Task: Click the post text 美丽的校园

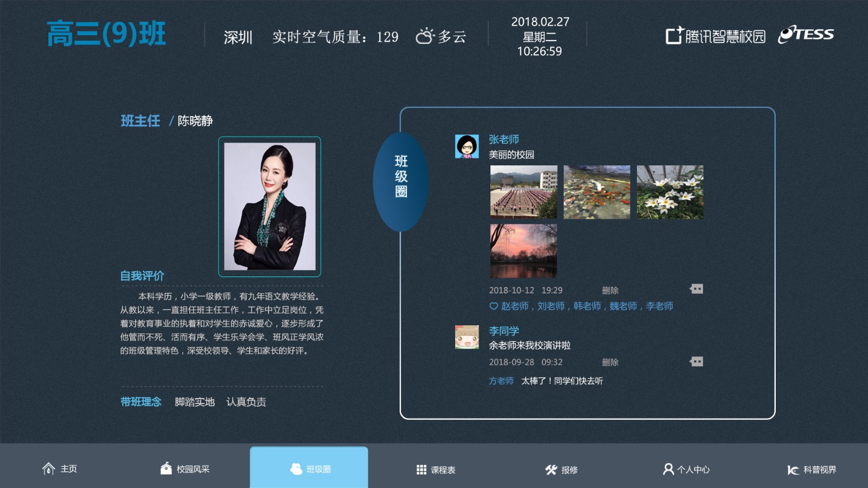Action: point(512,155)
